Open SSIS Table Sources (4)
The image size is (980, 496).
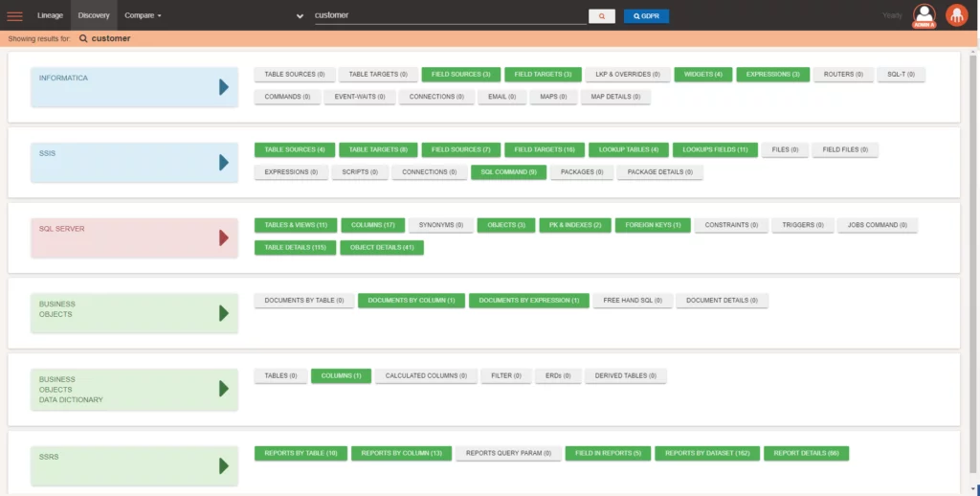click(x=295, y=150)
